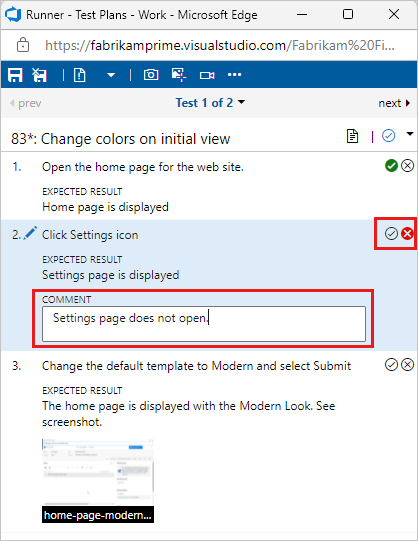Expand the test outcome dropdown arrow
418x541 pixels.
click(409, 134)
